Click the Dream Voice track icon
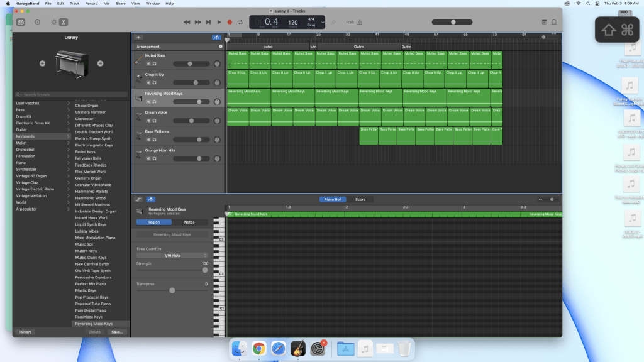The image size is (644, 362). coord(138,116)
